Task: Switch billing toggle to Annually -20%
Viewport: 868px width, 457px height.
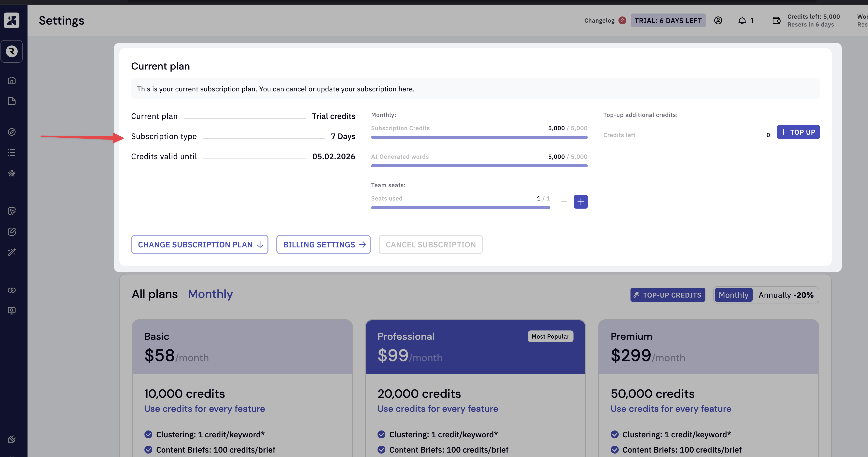Action: click(786, 295)
